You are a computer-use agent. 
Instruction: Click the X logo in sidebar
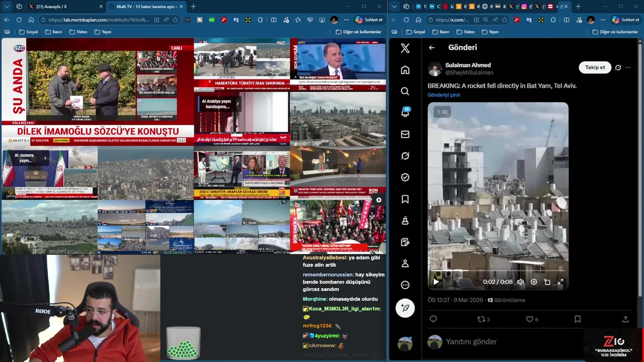click(405, 48)
